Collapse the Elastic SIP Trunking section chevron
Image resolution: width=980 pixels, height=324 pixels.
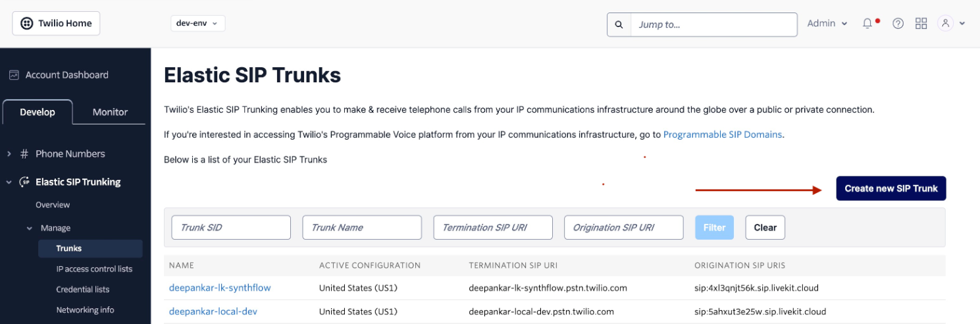[x=9, y=182]
